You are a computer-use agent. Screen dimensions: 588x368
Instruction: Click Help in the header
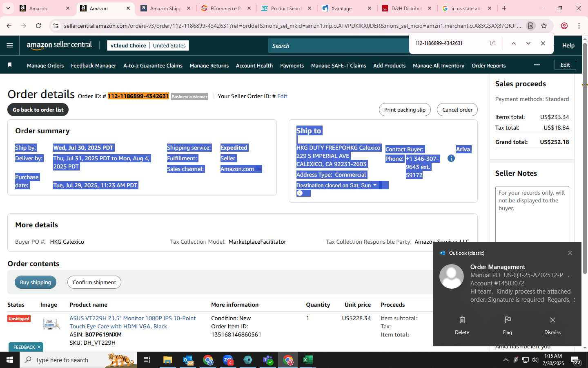tap(568, 45)
